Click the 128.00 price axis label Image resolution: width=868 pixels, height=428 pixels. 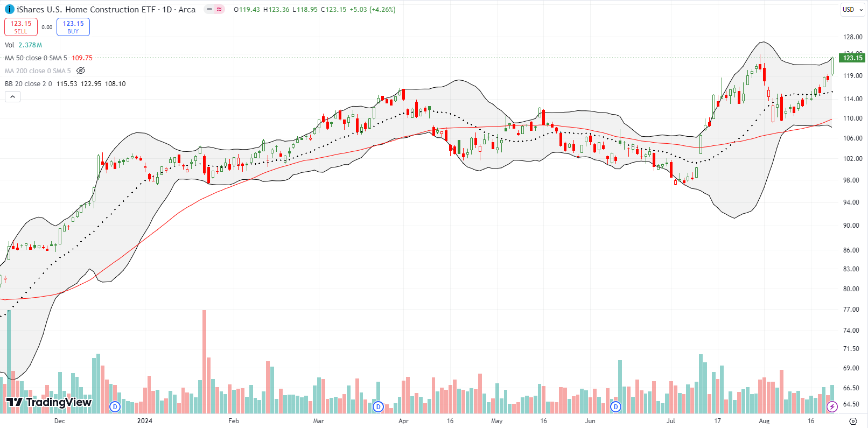click(x=852, y=37)
